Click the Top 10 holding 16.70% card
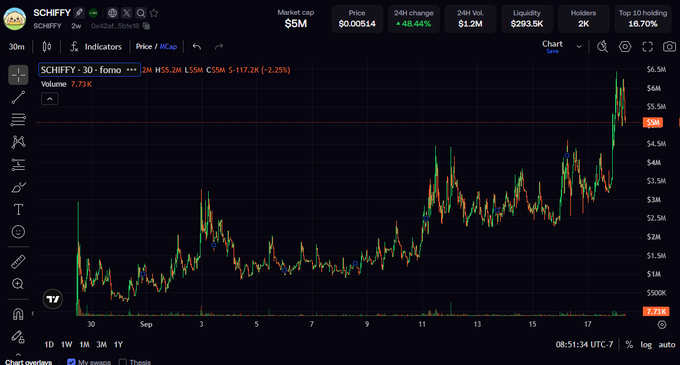The image size is (680, 365). (x=643, y=19)
